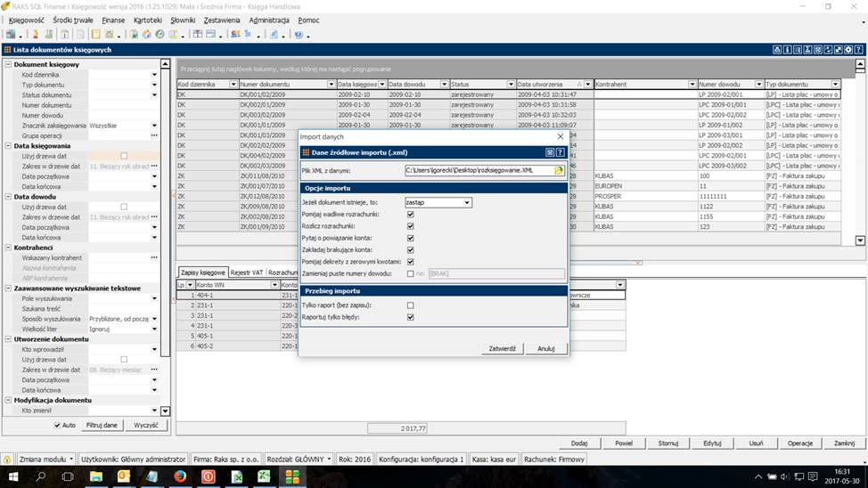This screenshot has height=488, width=868.
Task: Click the RAKS app icon in the taskbar
Action: [x=291, y=477]
